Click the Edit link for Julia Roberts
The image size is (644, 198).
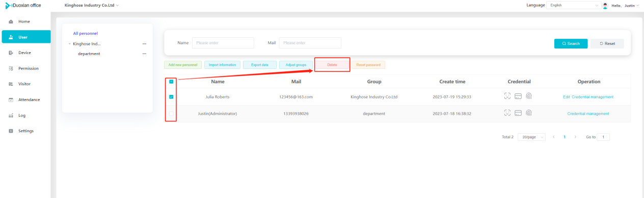566,97
